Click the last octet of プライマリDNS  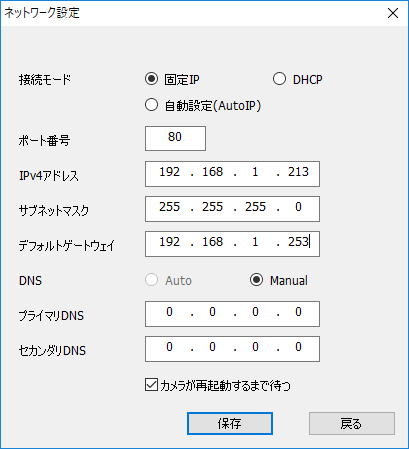coord(298,312)
